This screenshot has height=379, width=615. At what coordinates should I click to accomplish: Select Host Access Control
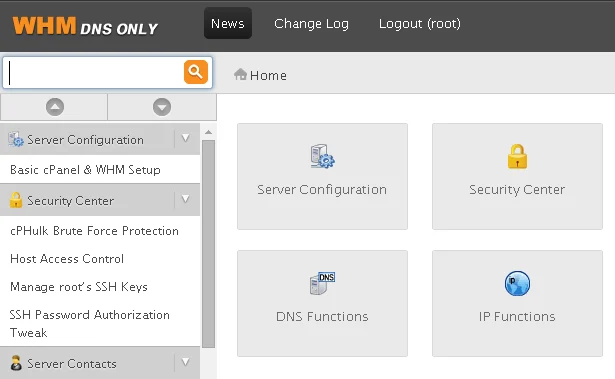[x=67, y=259]
